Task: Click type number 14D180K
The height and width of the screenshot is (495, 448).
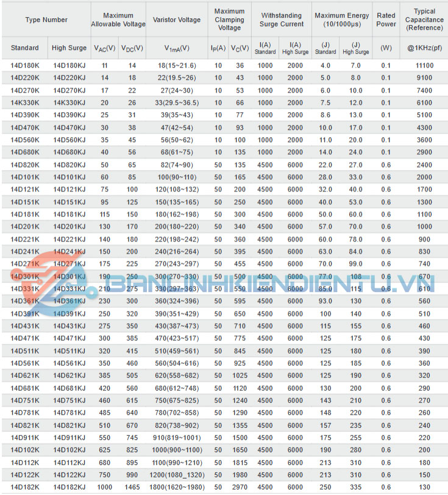Action: (x=25, y=66)
